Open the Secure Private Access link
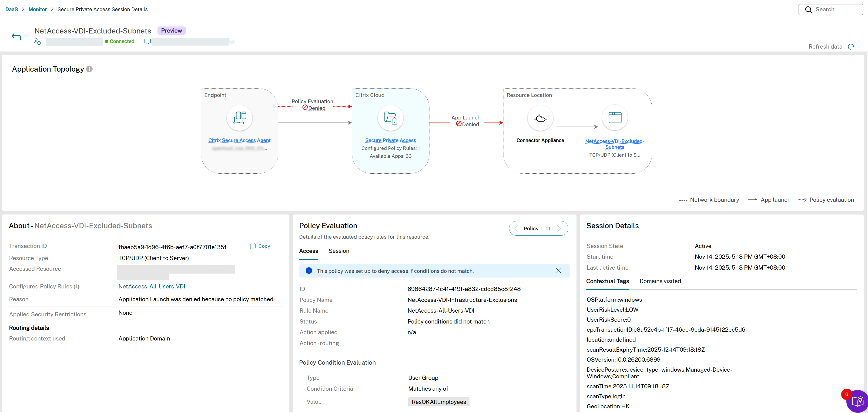Image resolution: width=868 pixels, height=413 pixels. (x=391, y=140)
